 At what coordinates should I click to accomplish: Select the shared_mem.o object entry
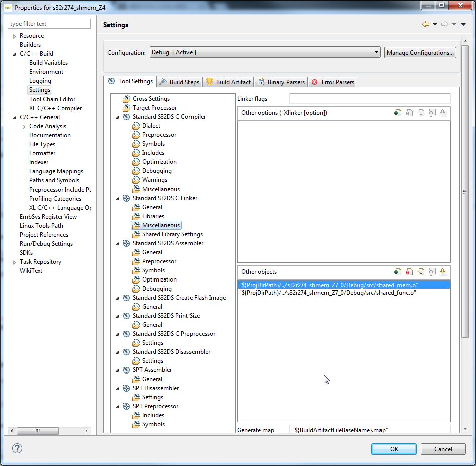tap(344, 285)
